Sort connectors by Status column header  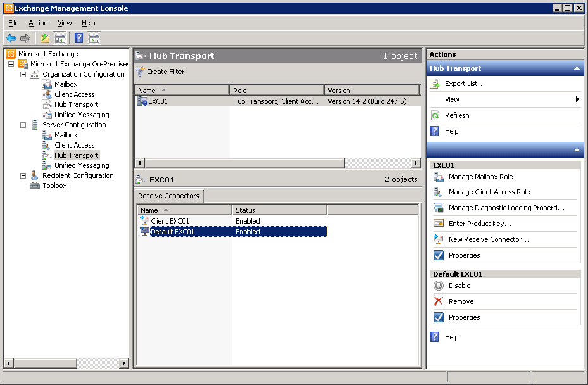[279, 210]
